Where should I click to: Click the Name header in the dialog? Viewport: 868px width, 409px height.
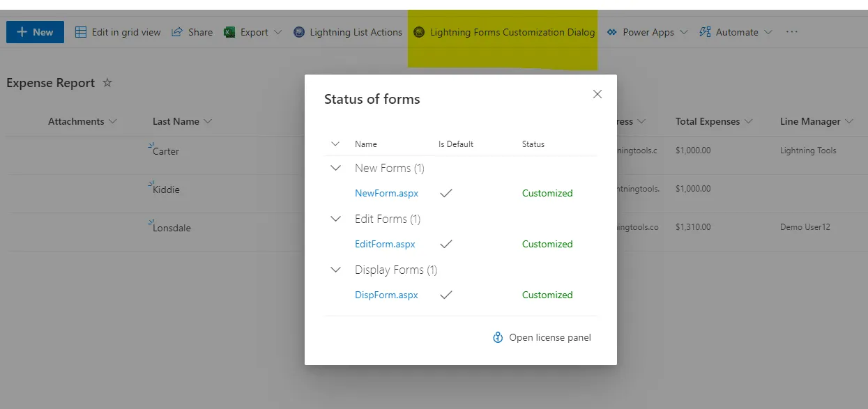pyautogui.click(x=366, y=144)
